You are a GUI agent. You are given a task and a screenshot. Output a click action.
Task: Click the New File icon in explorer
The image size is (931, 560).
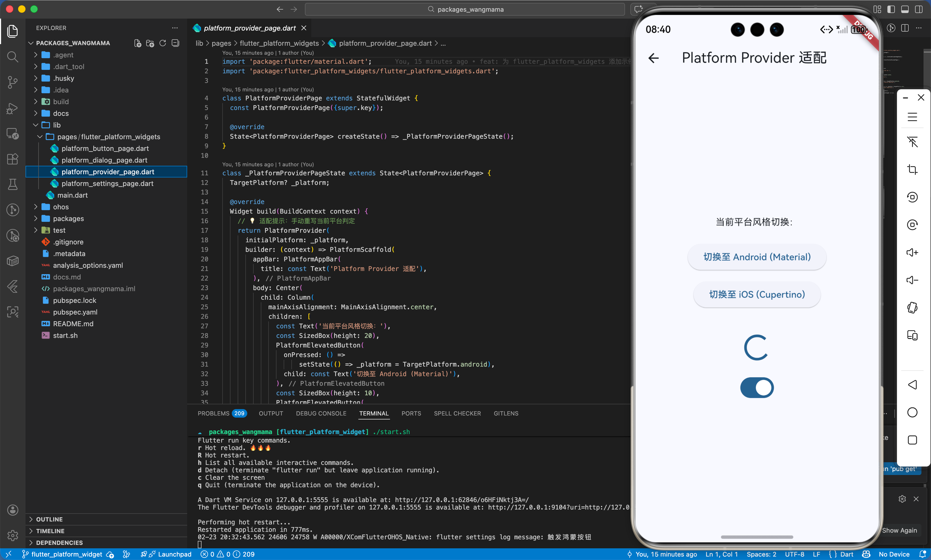138,43
